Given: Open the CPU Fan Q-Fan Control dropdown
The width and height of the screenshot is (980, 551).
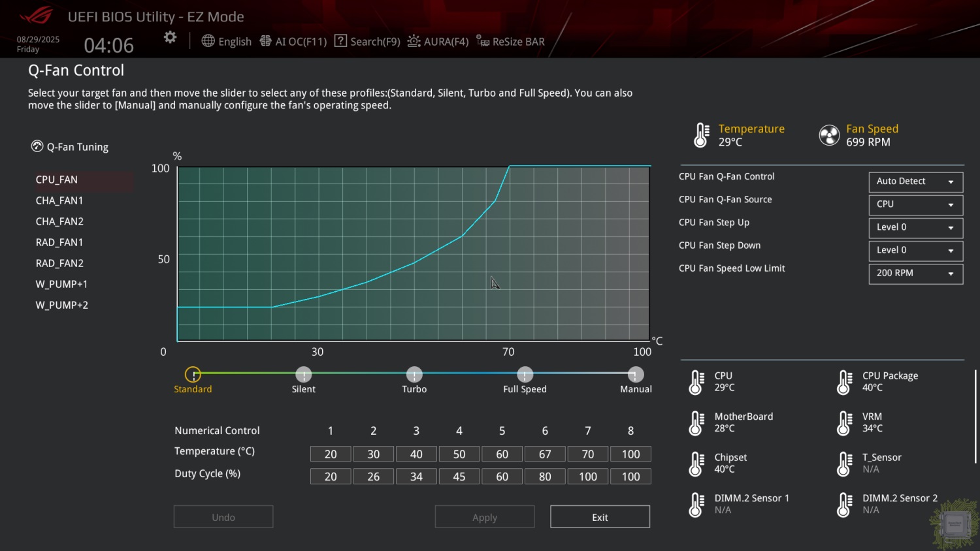Looking at the screenshot, I should [915, 181].
